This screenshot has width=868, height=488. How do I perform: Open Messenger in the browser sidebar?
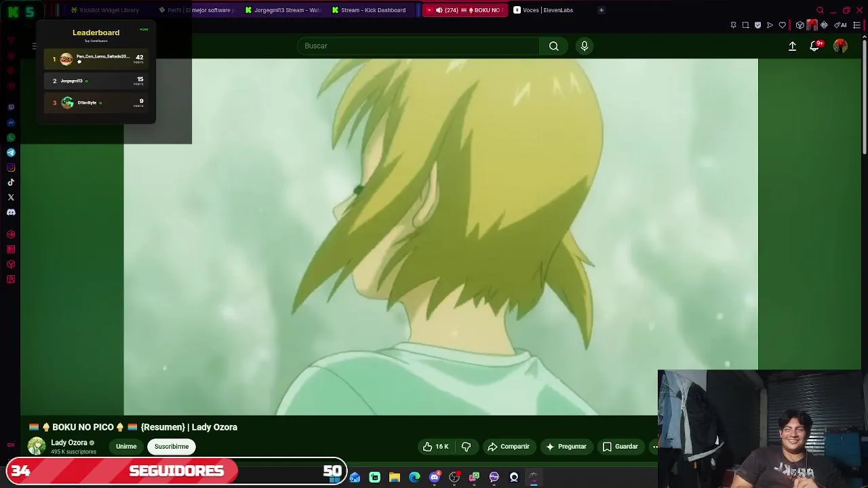tap(11, 123)
